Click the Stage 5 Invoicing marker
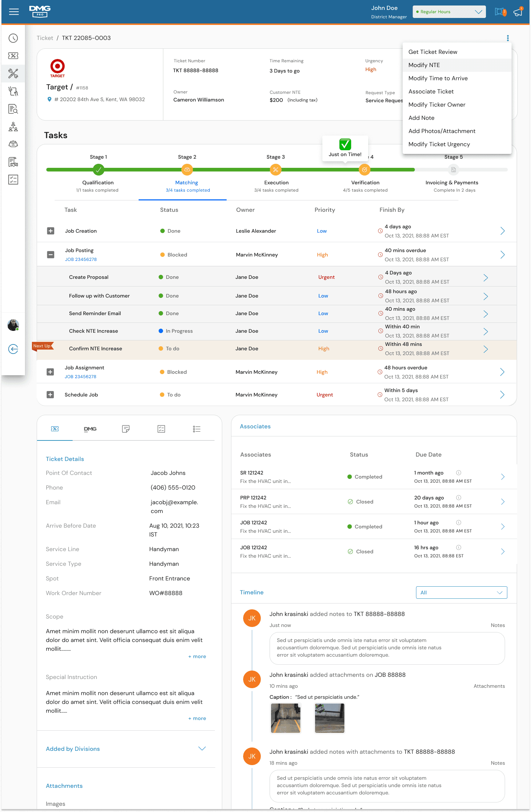Viewport: 531px width, 812px height. point(454,170)
